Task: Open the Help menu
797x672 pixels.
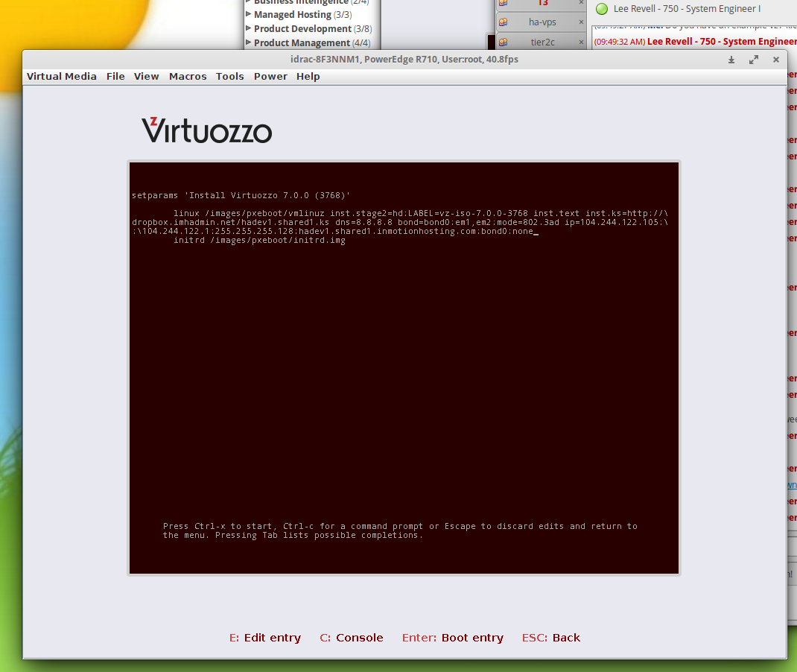Action: point(308,76)
